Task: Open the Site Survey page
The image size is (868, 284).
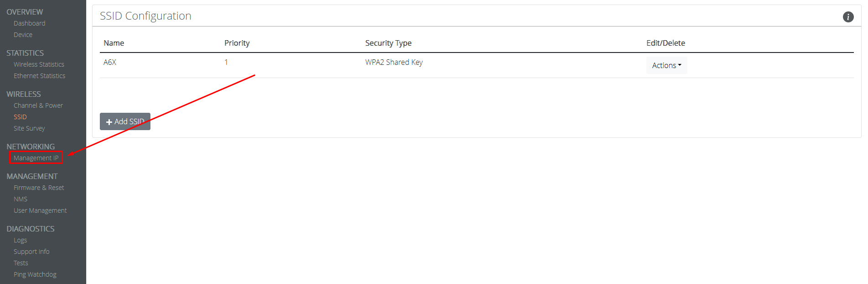Action: (x=29, y=128)
